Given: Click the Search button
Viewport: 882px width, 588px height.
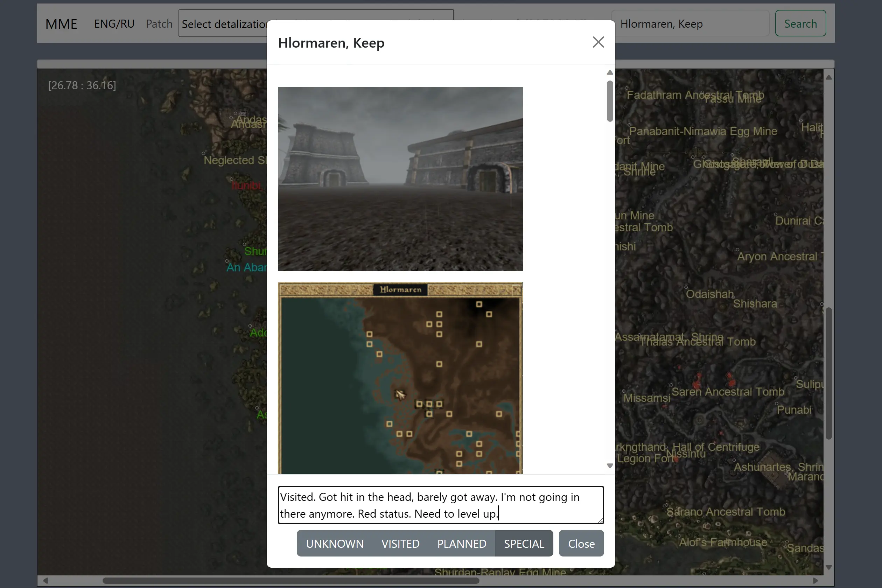Looking at the screenshot, I should coord(800,23).
